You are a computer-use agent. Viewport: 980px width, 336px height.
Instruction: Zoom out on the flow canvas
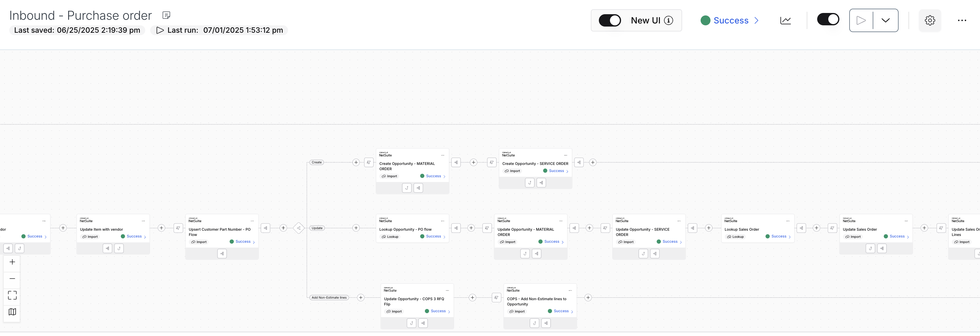[x=12, y=279]
